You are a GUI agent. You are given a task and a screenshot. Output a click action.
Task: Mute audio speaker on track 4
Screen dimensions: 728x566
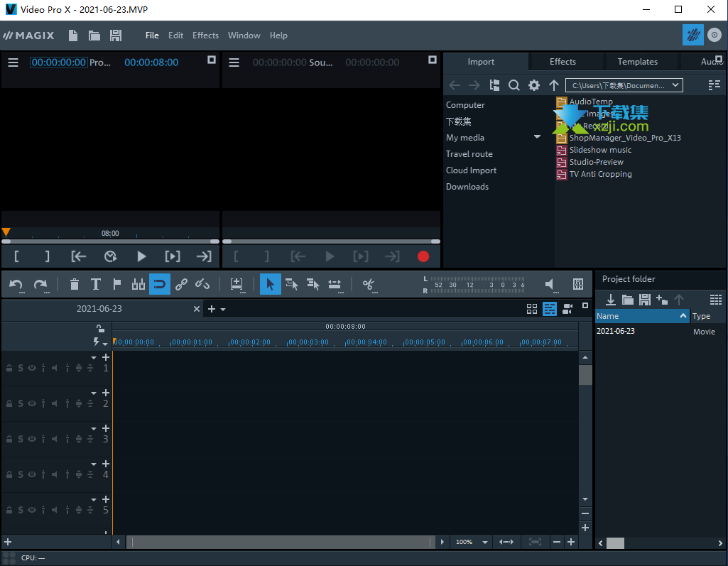55,474
